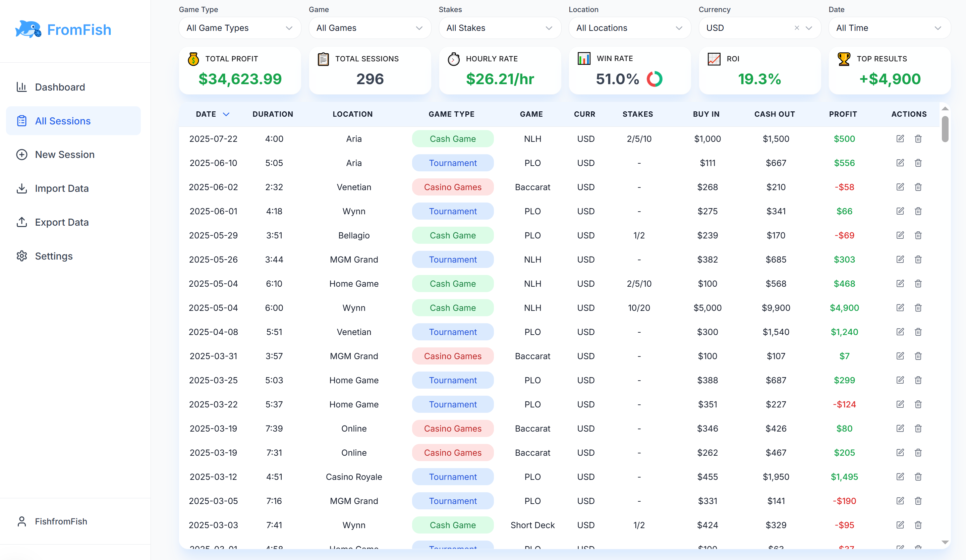Click the Tournament badge on 2025-06-10 row
The image size is (966, 560).
453,163
